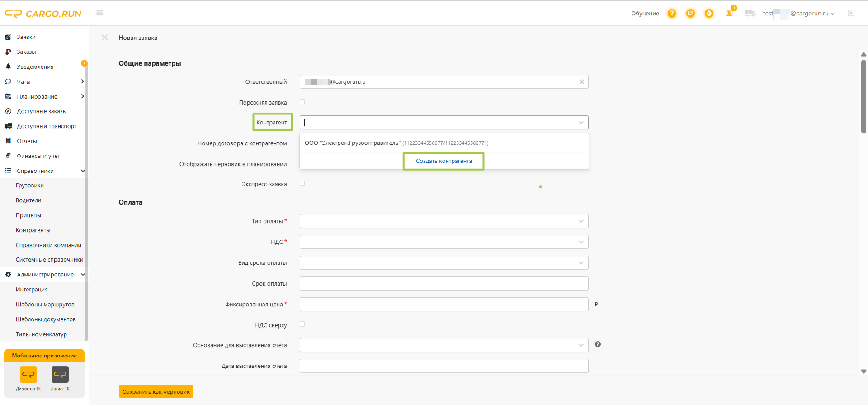Click Сохранить как черновик button
This screenshot has width=868, height=405.
[x=156, y=391]
